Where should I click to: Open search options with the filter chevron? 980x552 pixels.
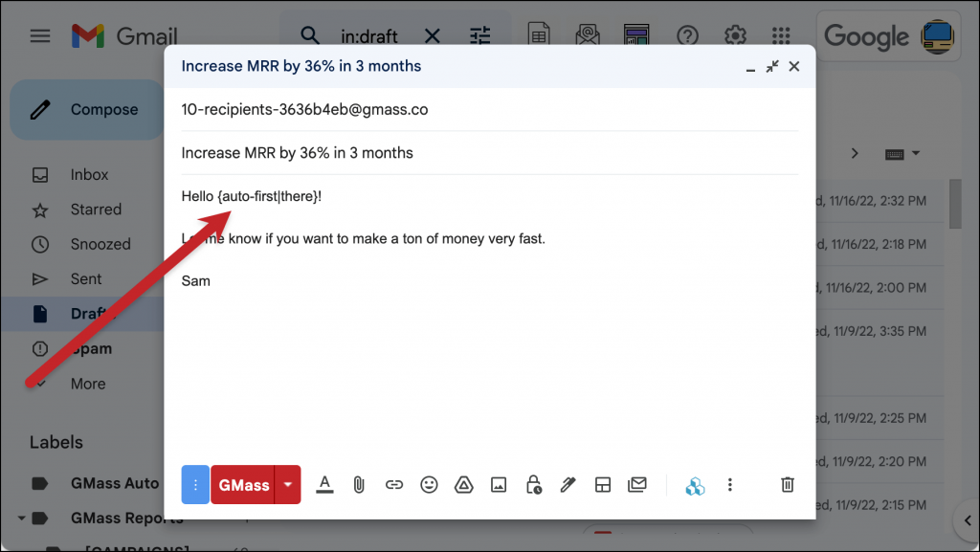point(479,34)
